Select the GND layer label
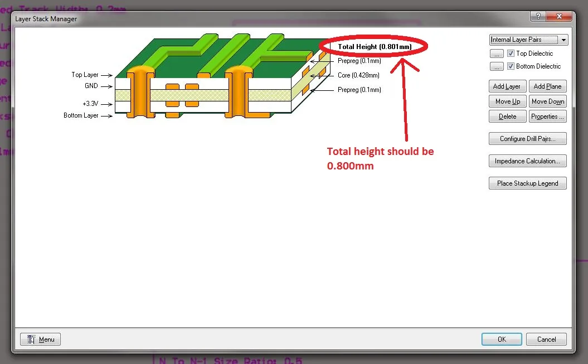588x364 pixels. [91, 86]
